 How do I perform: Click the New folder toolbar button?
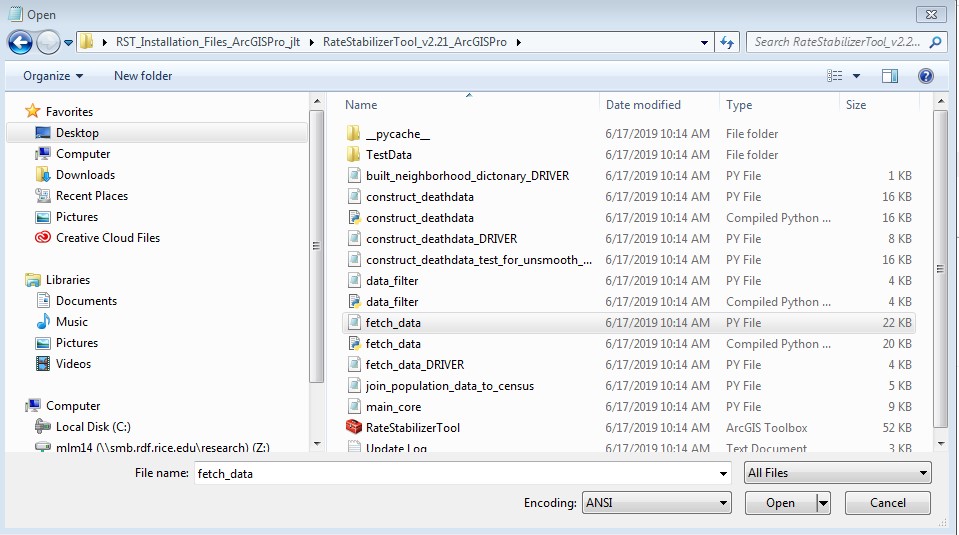(143, 76)
